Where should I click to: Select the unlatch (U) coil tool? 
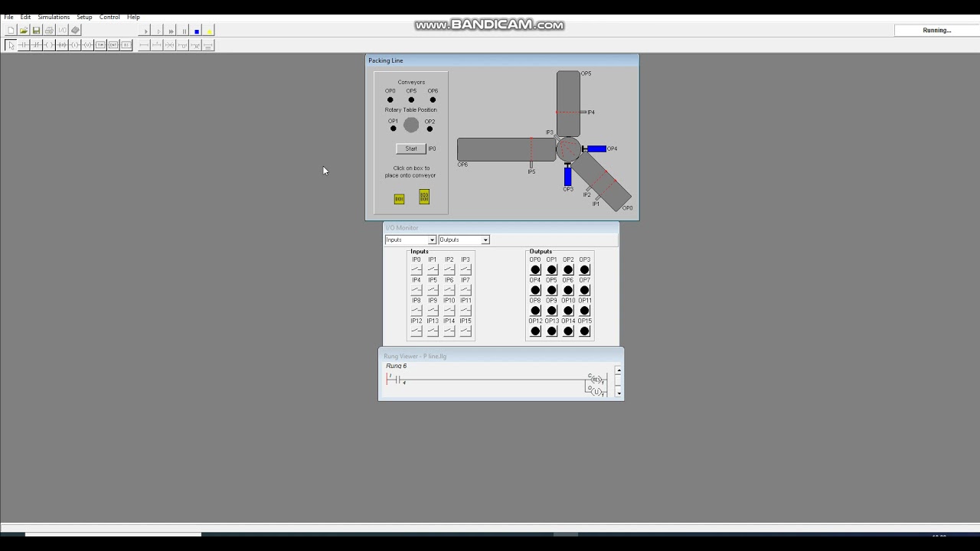coord(87,45)
